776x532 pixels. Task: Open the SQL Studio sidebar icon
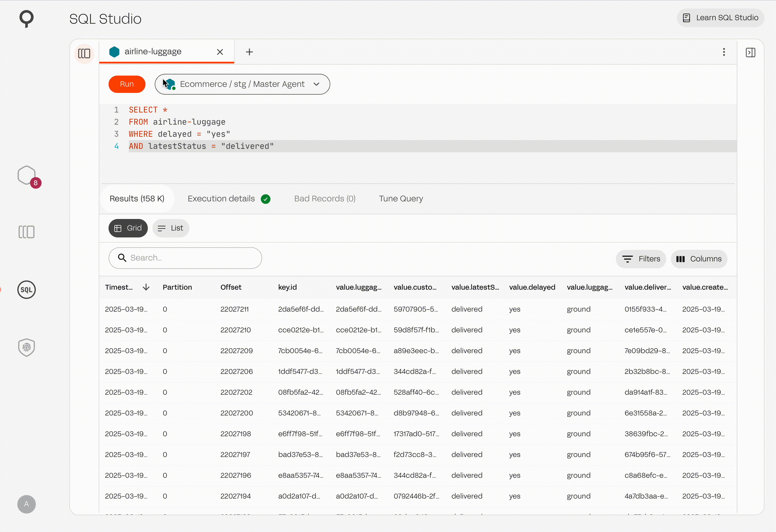[26, 289]
